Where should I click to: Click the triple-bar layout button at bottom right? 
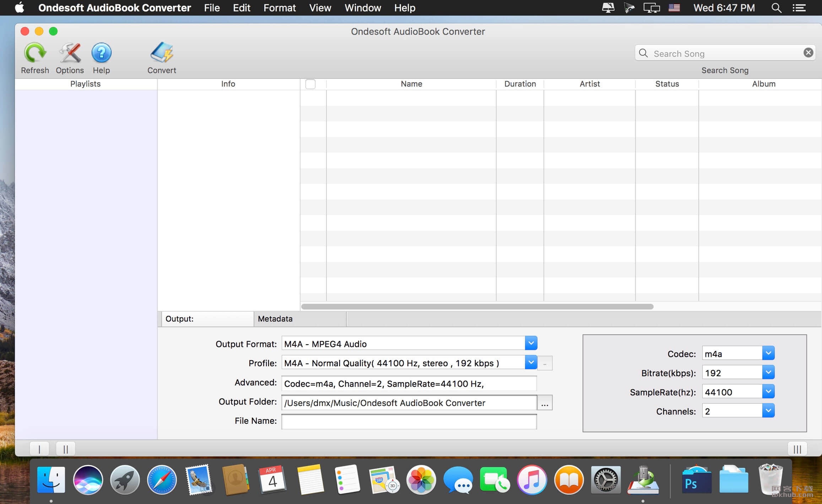pos(797,449)
